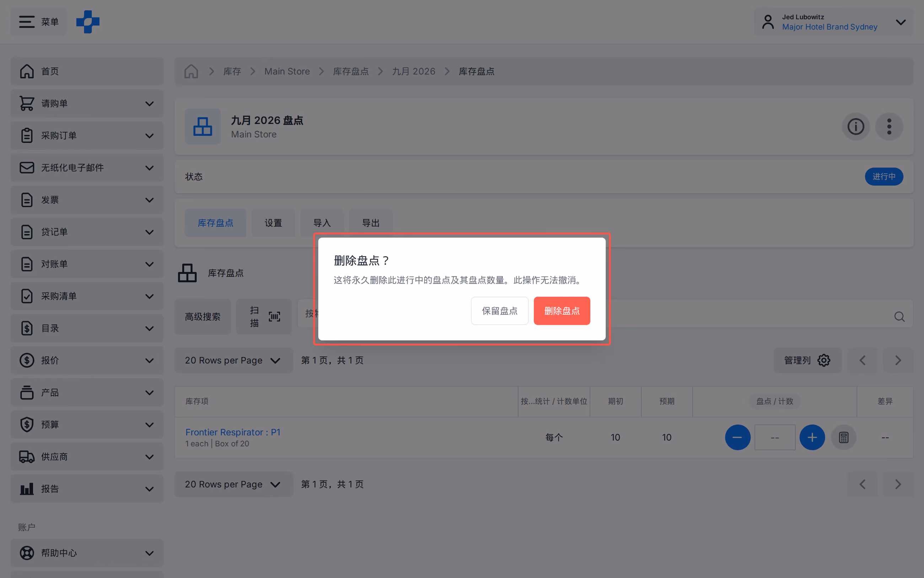Click the barcode 扫描 scan button
Viewport: 924px width, 578px height.
pyautogui.click(x=264, y=317)
